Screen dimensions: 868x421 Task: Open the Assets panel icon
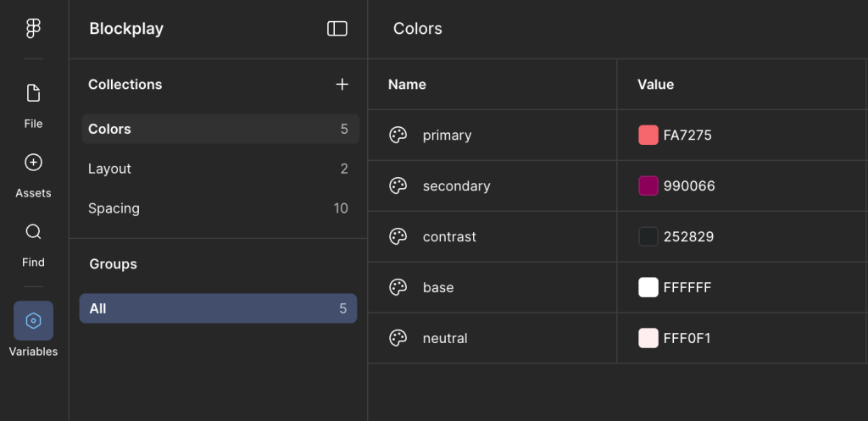click(x=33, y=163)
